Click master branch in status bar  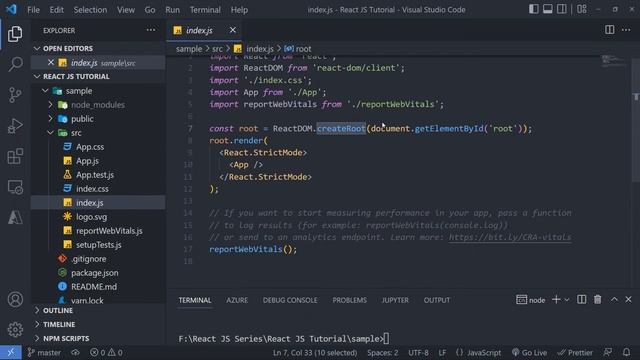44,352
